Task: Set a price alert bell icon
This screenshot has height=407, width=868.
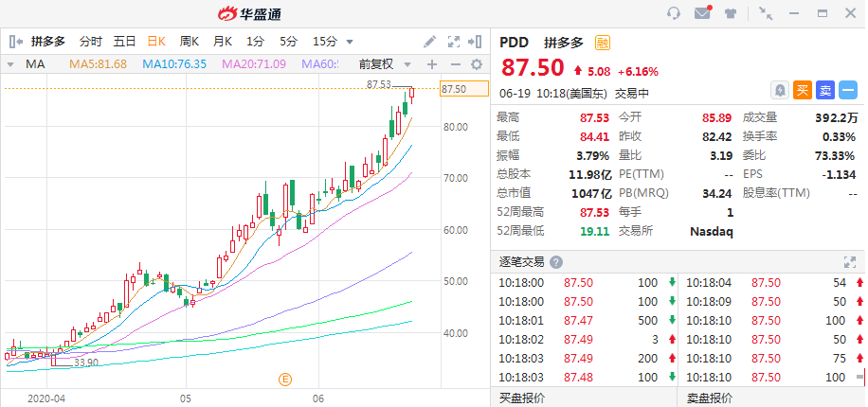Action: pyautogui.click(x=780, y=90)
